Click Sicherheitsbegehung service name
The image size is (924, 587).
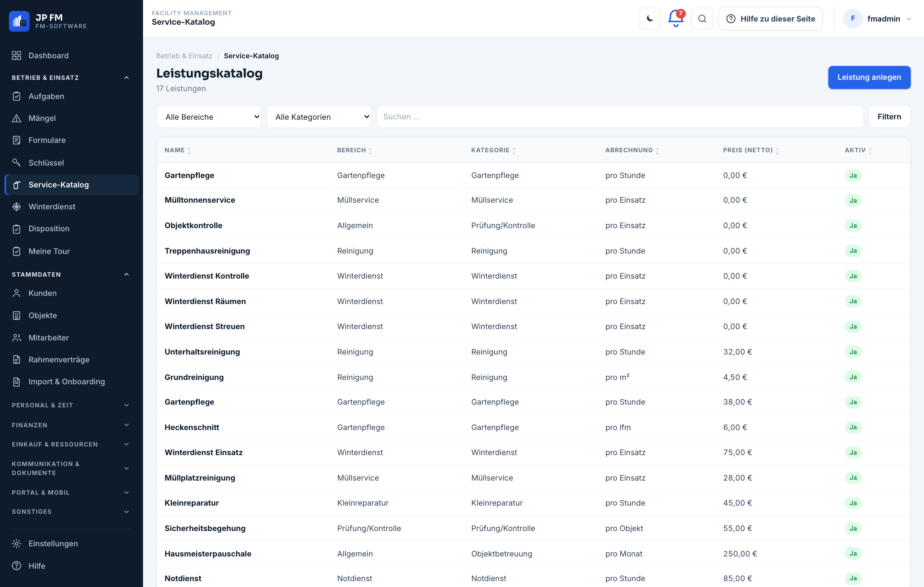point(205,528)
